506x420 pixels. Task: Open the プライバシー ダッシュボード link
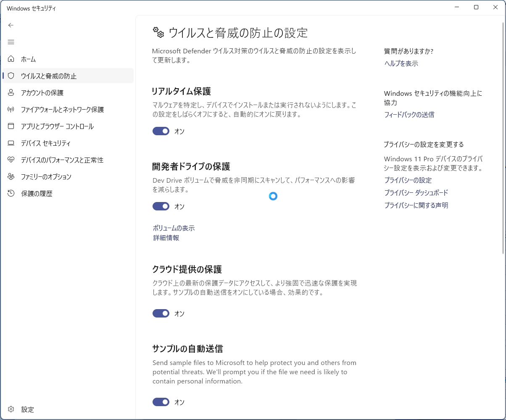click(x=416, y=193)
